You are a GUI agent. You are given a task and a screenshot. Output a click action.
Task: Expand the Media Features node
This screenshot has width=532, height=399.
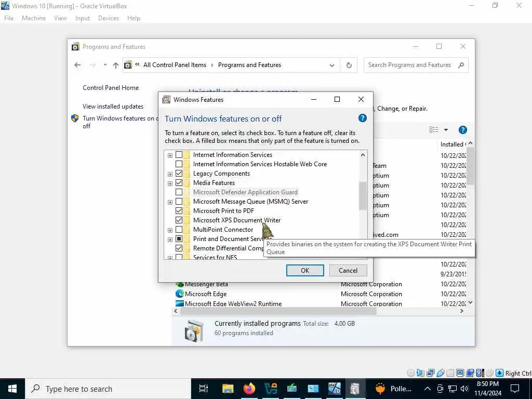point(170,183)
